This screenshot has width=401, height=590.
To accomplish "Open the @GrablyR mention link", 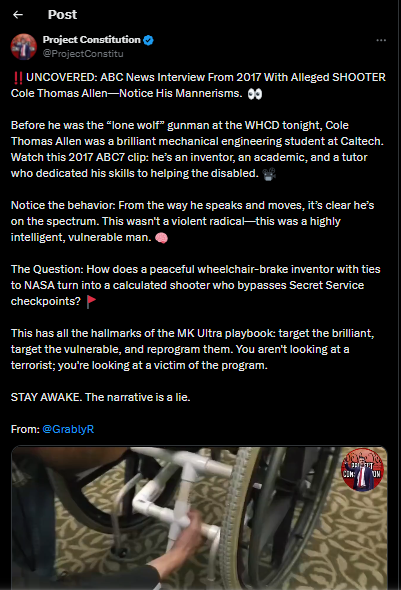I will [x=68, y=429].
